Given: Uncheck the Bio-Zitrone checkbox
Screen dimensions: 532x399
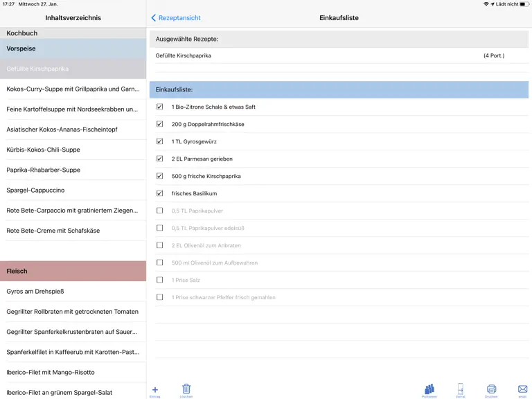Looking at the screenshot, I should tap(160, 107).
